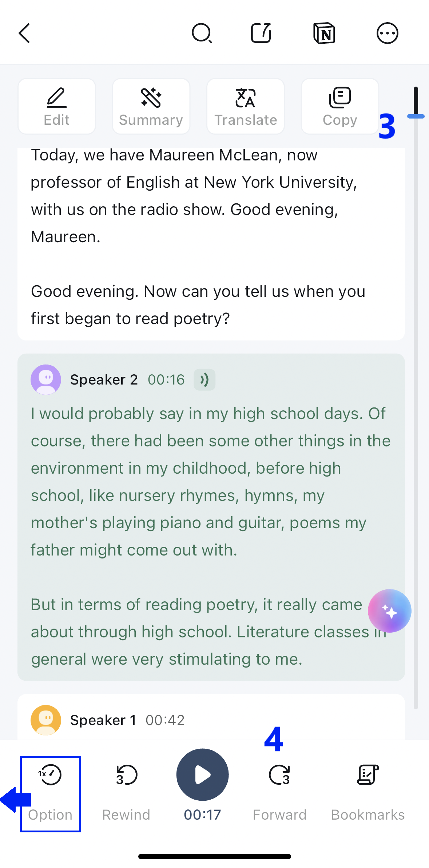Click the Speaker 2 purple avatar

pyautogui.click(x=46, y=379)
